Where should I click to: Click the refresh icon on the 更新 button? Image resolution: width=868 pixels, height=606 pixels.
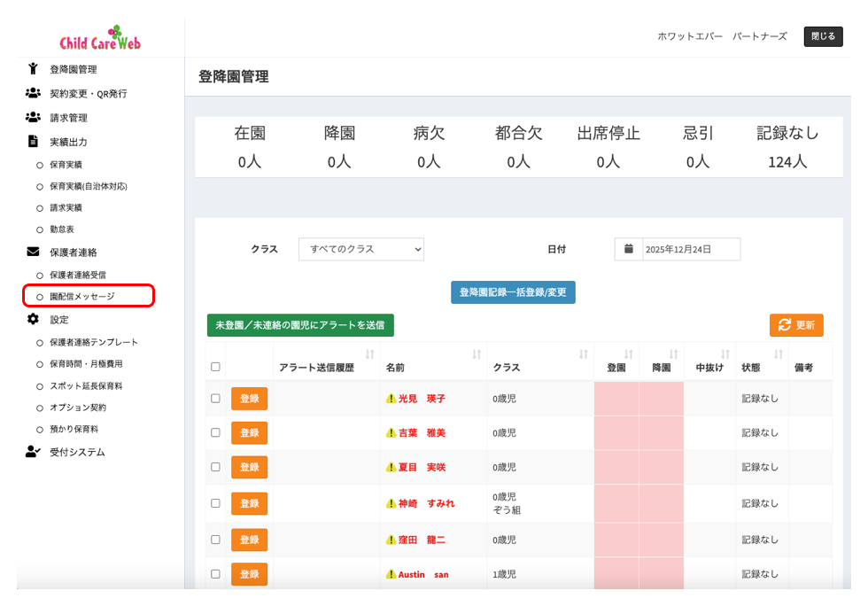(784, 326)
